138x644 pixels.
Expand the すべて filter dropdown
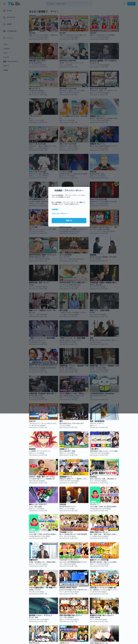coord(54,11)
